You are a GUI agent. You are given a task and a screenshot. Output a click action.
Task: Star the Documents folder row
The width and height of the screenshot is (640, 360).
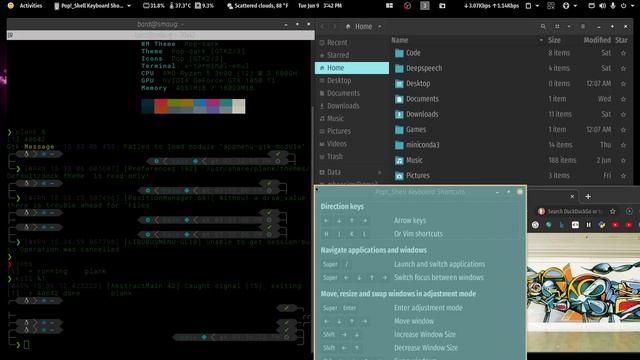click(x=623, y=99)
